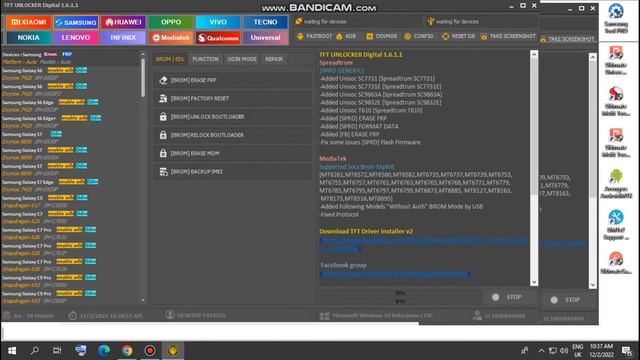Select the Samsung brand button
The image size is (640, 360).
tap(76, 22)
